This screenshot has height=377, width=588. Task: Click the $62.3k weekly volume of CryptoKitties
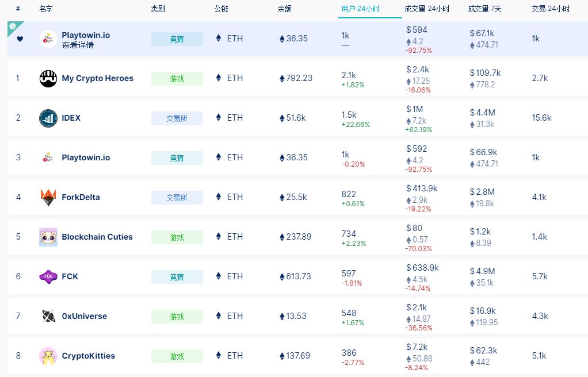click(x=483, y=351)
